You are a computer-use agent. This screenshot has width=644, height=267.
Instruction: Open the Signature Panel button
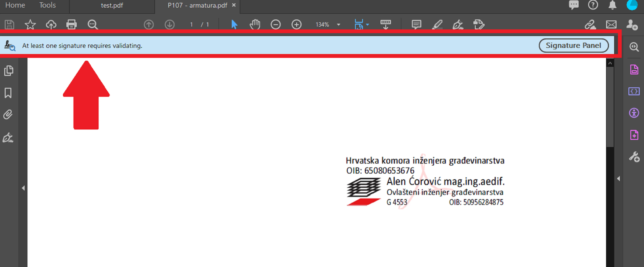573,46
